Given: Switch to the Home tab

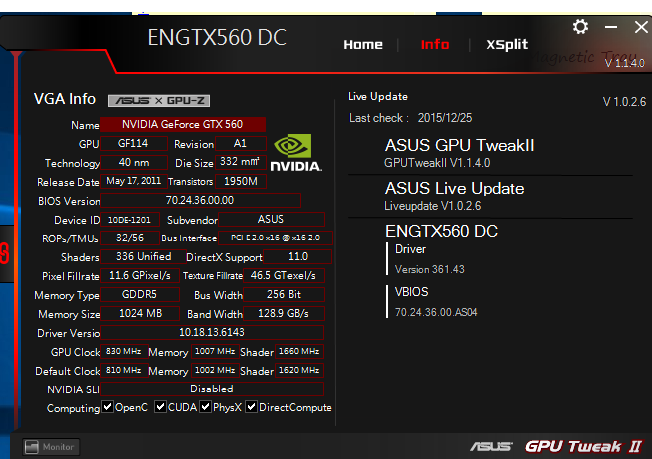Looking at the screenshot, I should point(363,44).
